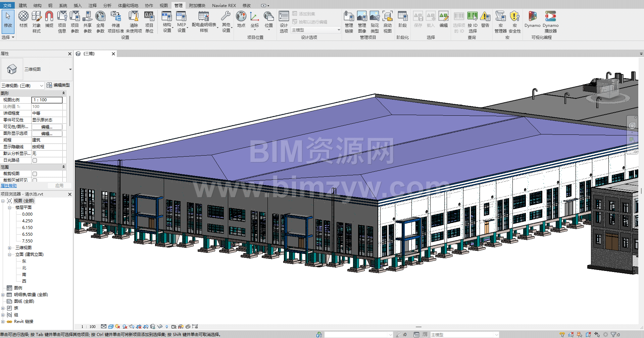Click the 视图比例 1 : 100 field
This screenshot has height=338, width=644.
point(47,100)
